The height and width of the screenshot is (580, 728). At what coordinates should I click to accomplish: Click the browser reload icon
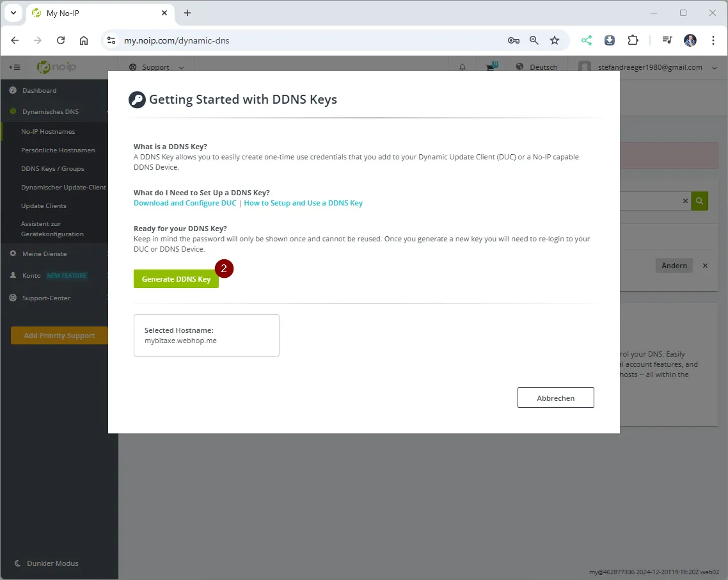(x=61, y=40)
